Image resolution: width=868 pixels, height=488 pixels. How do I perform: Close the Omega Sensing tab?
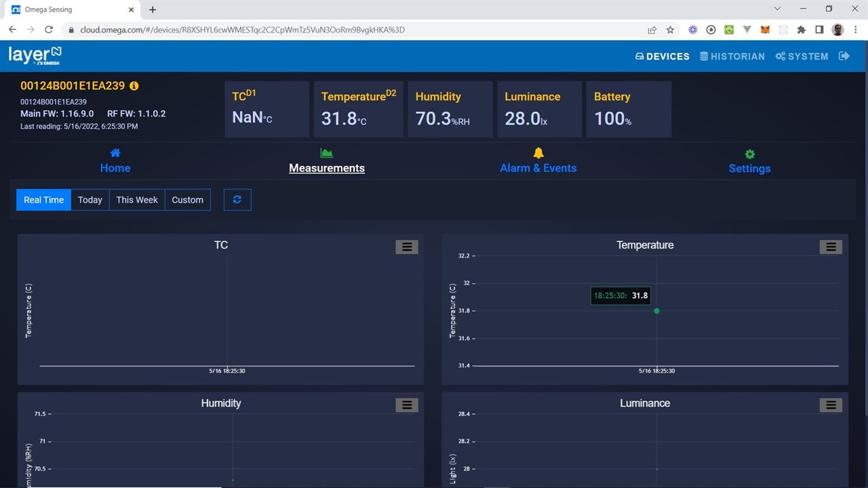pyautogui.click(x=132, y=9)
